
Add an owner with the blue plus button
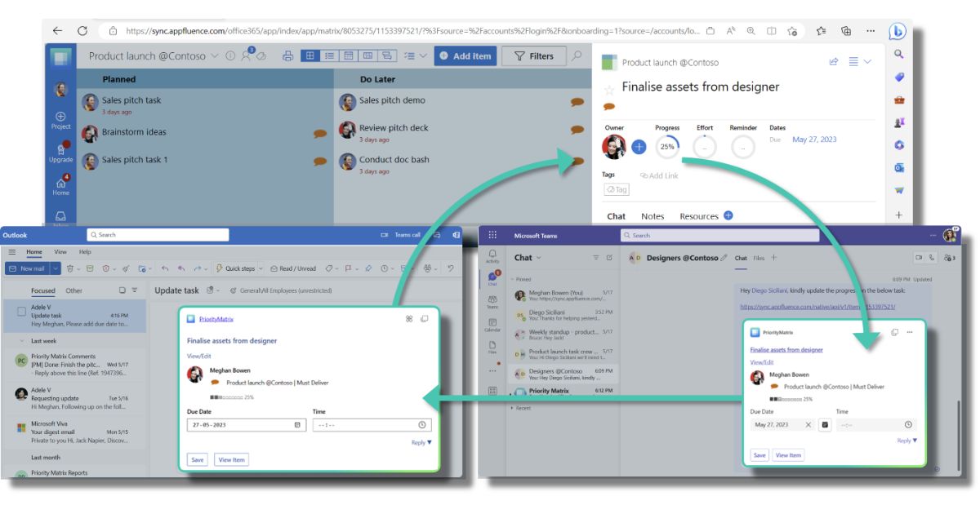pyautogui.click(x=639, y=147)
